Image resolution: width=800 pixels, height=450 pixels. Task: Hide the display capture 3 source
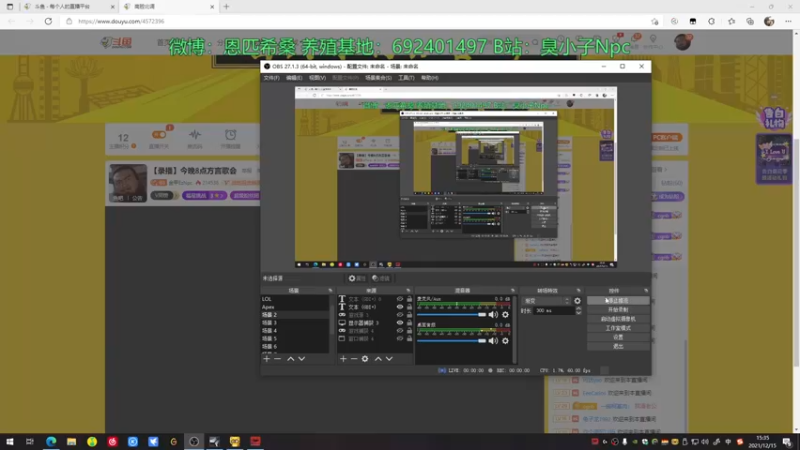[x=400, y=323]
